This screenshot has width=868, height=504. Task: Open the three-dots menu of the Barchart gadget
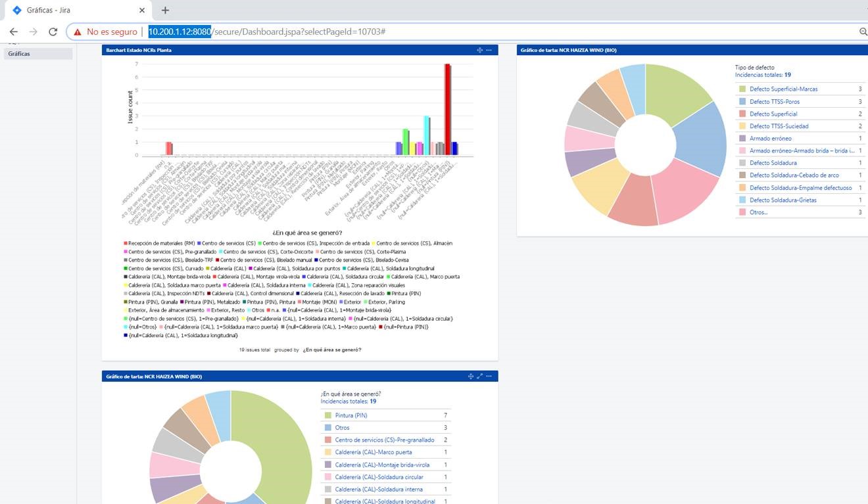(489, 50)
